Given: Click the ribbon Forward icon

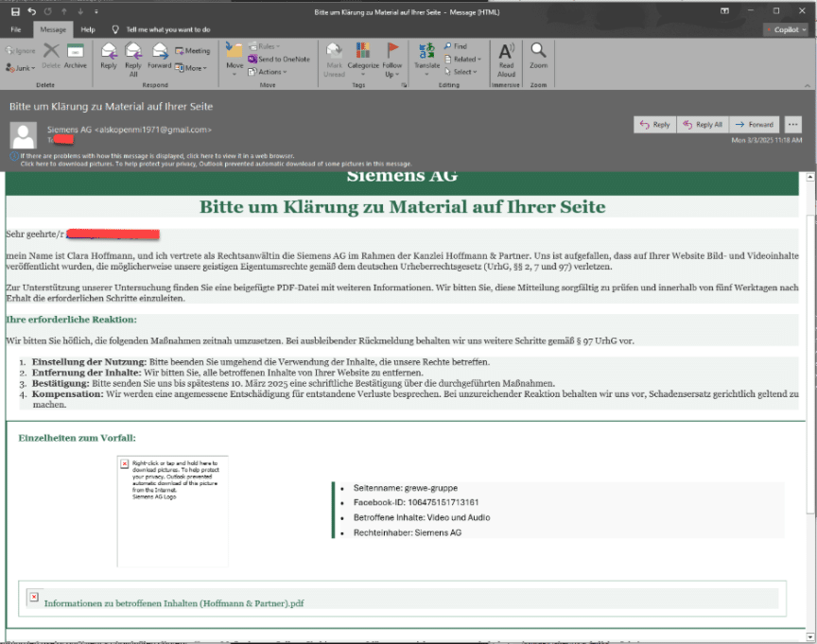Looking at the screenshot, I should pyautogui.click(x=160, y=57).
